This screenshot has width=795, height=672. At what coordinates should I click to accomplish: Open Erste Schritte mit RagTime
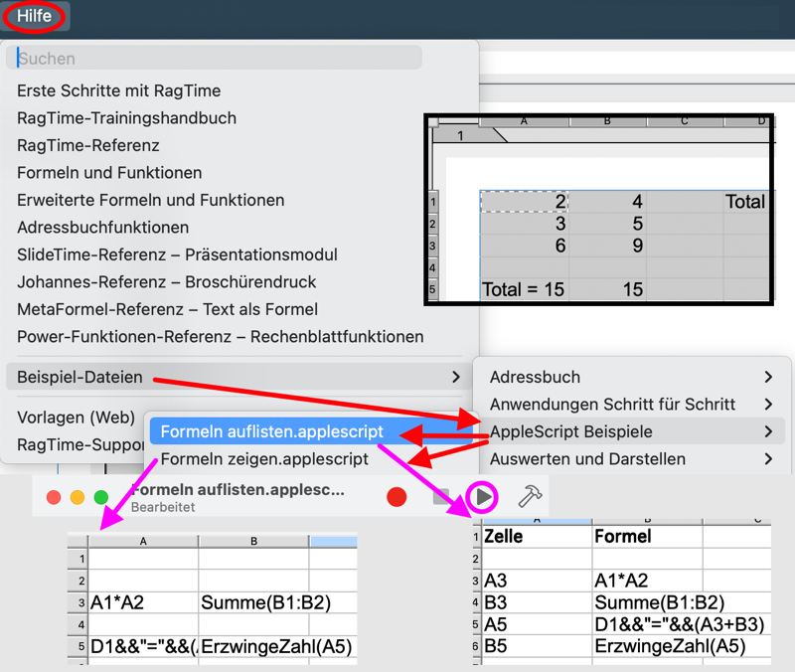pyautogui.click(x=118, y=90)
